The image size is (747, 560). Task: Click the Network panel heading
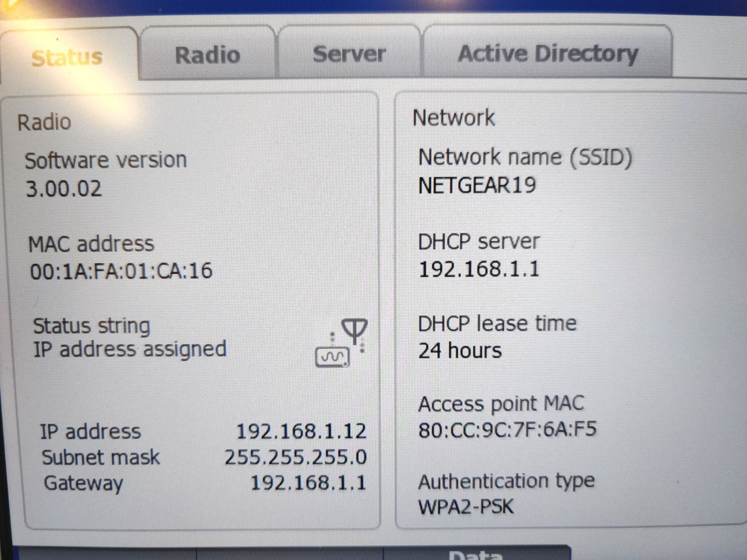tap(453, 117)
